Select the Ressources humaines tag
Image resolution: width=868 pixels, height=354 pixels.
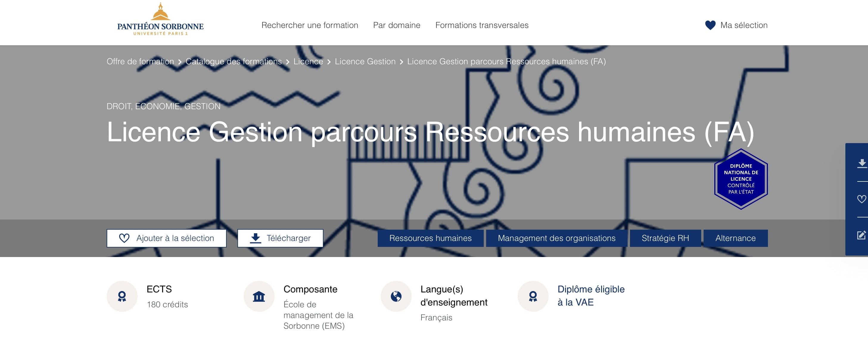430,238
